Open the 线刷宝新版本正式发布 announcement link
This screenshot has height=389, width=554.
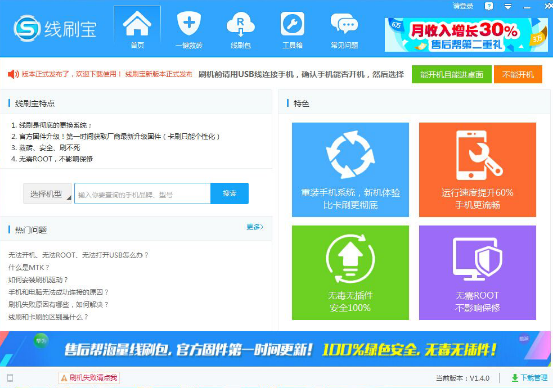[x=159, y=74]
